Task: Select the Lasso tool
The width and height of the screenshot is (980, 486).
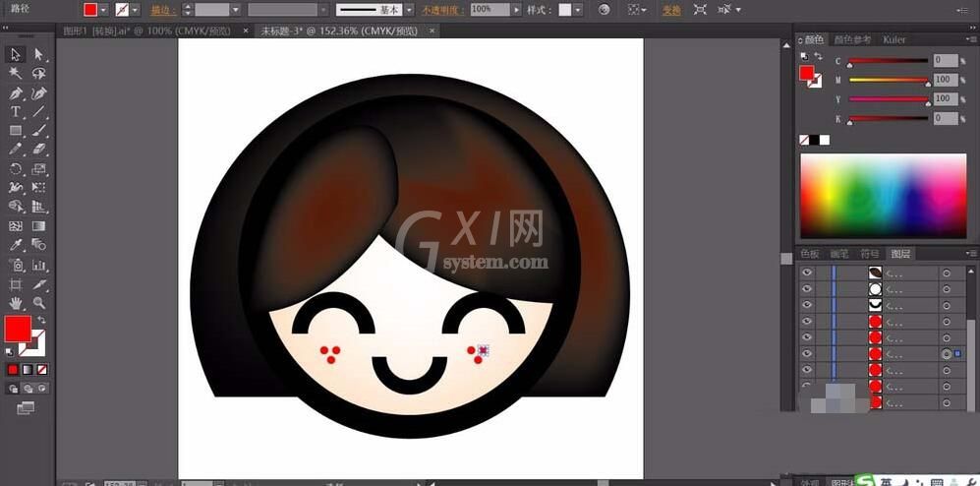Action: 38,74
